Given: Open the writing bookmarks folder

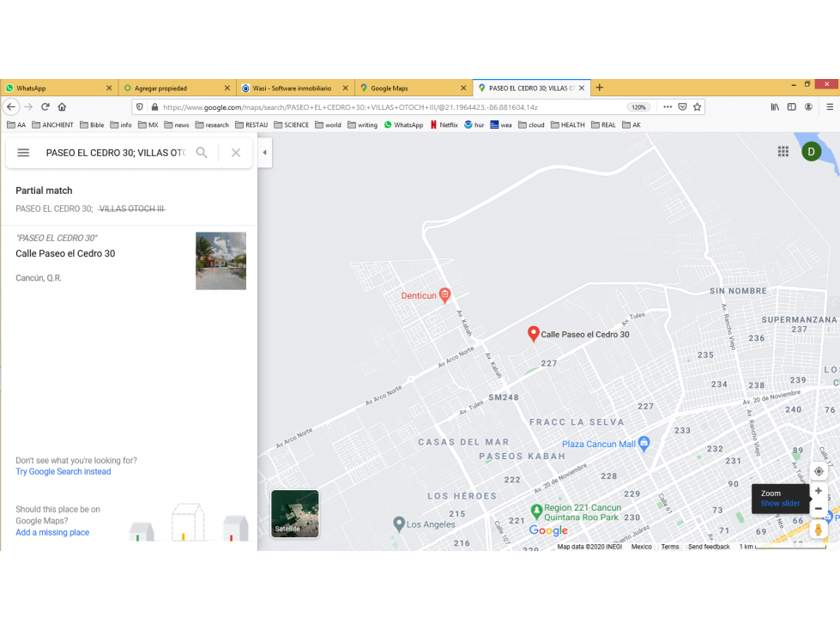Looking at the screenshot, I should [363, 124].
